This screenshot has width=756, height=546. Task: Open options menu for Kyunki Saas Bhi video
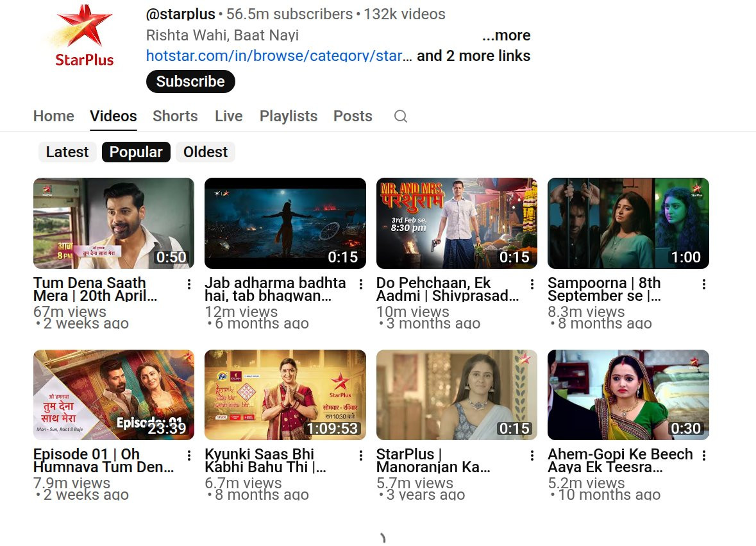point(360,456)
